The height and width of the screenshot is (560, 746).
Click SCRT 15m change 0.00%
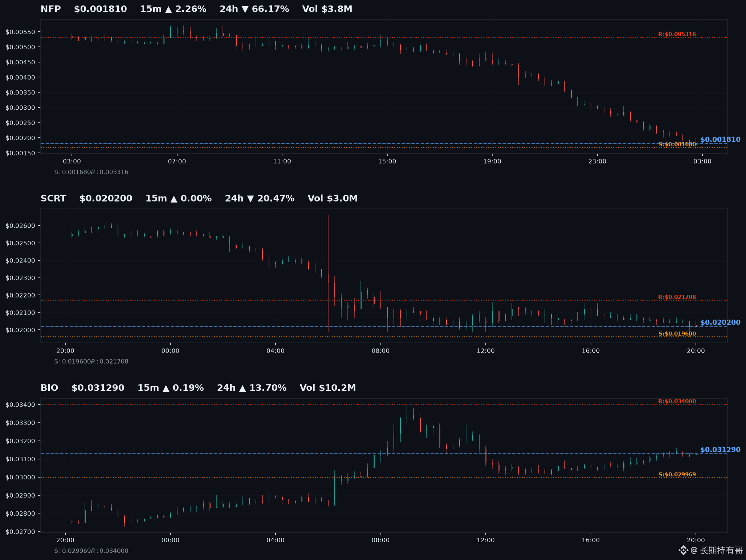pos(179,199)
